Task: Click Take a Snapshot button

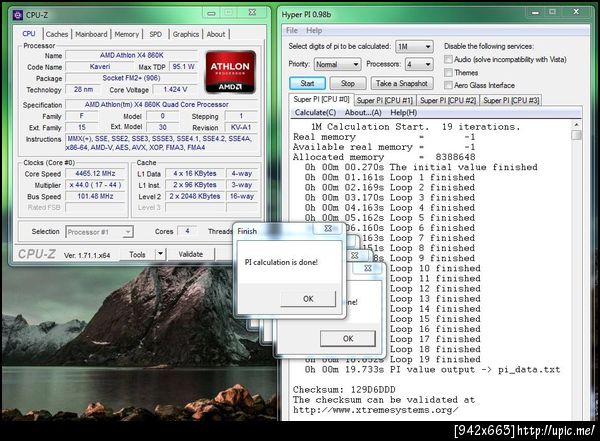Action: [x=401, y=83]
